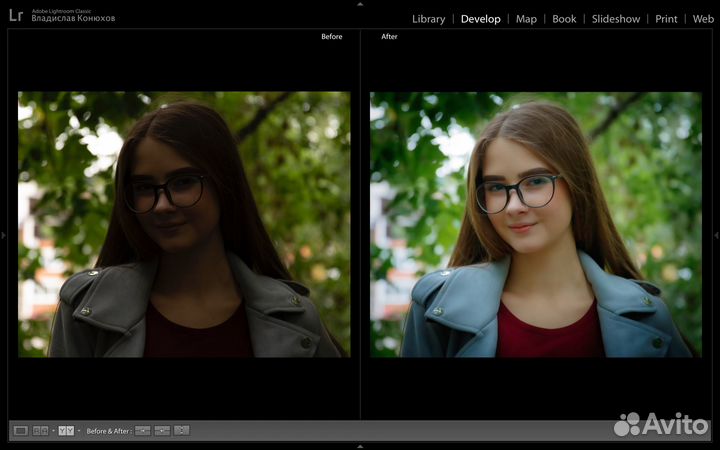The image size is (720, 450).
Task: Open the Map module
Action: [x=526, y=19]
